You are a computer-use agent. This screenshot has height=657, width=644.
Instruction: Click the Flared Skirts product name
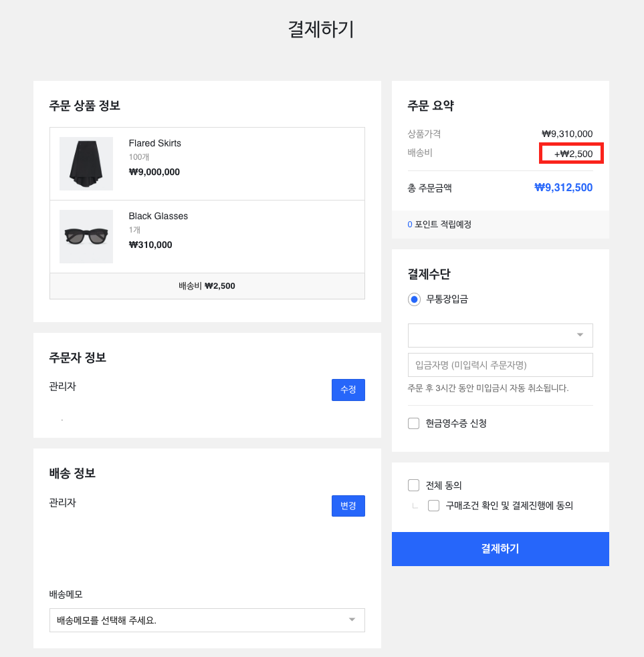154,143
